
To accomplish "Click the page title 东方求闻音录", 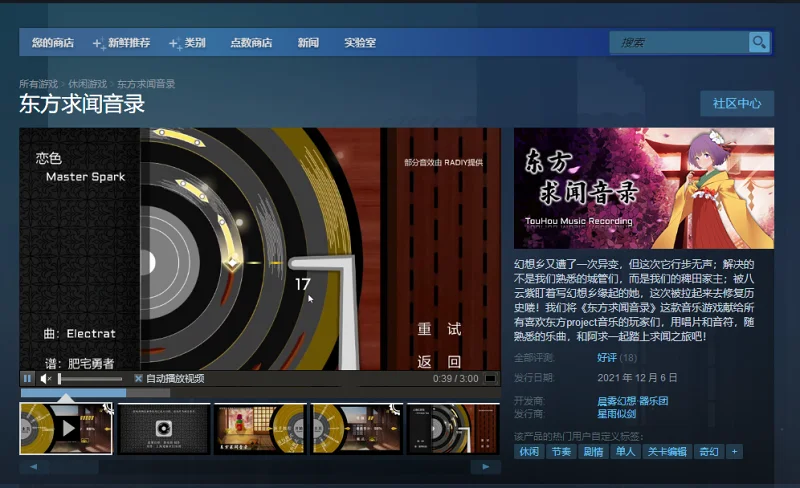I will pos(82,104).
